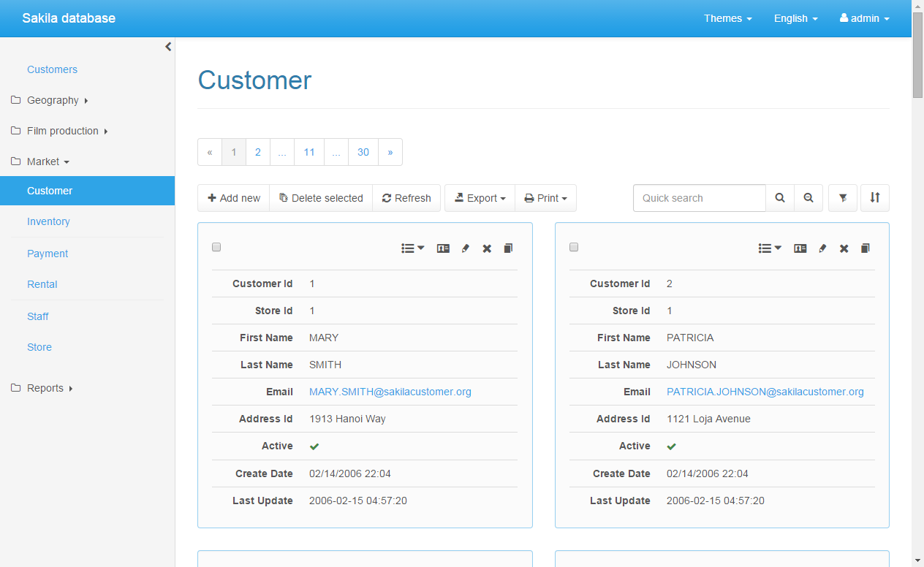The image size is (924, 567).
Task: Tick the checkbox on MARY SMITH's card
Action: tap(216, 247)
